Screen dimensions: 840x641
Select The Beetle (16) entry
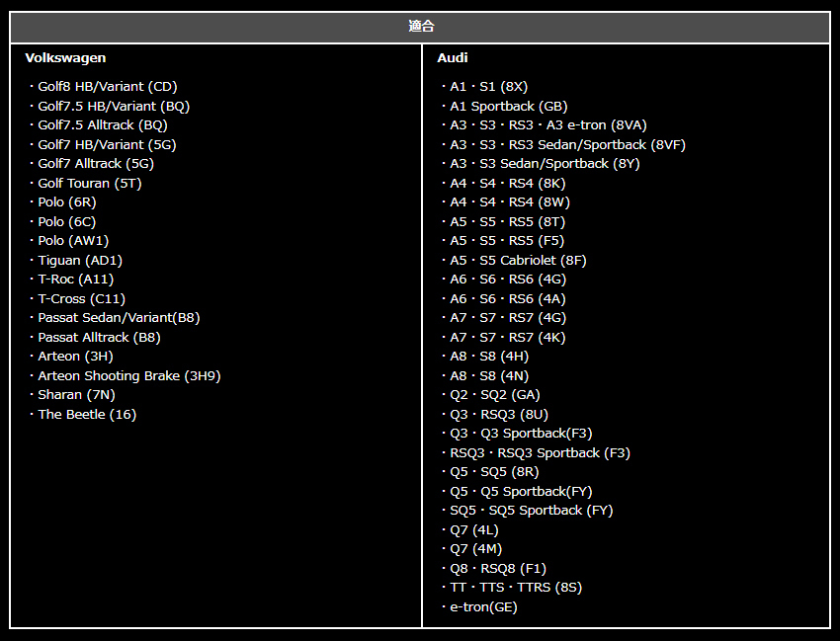(87, 415)
